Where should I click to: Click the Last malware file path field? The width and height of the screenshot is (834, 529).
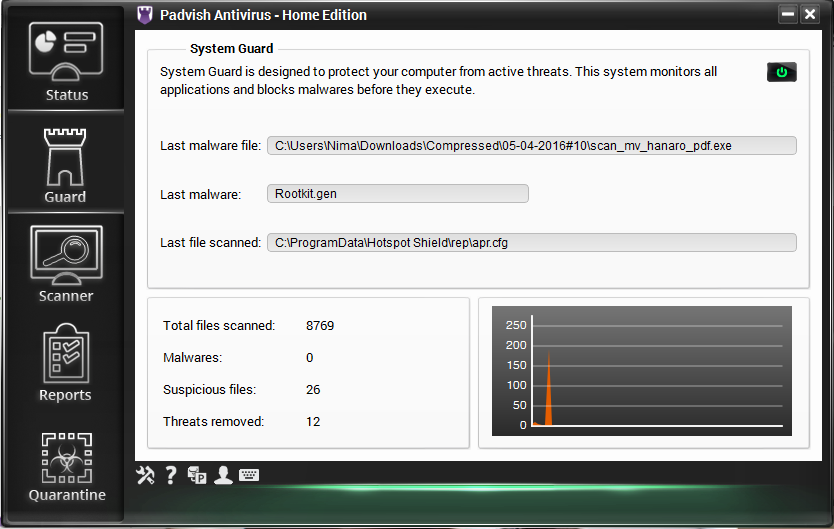(x=531, y=146)
